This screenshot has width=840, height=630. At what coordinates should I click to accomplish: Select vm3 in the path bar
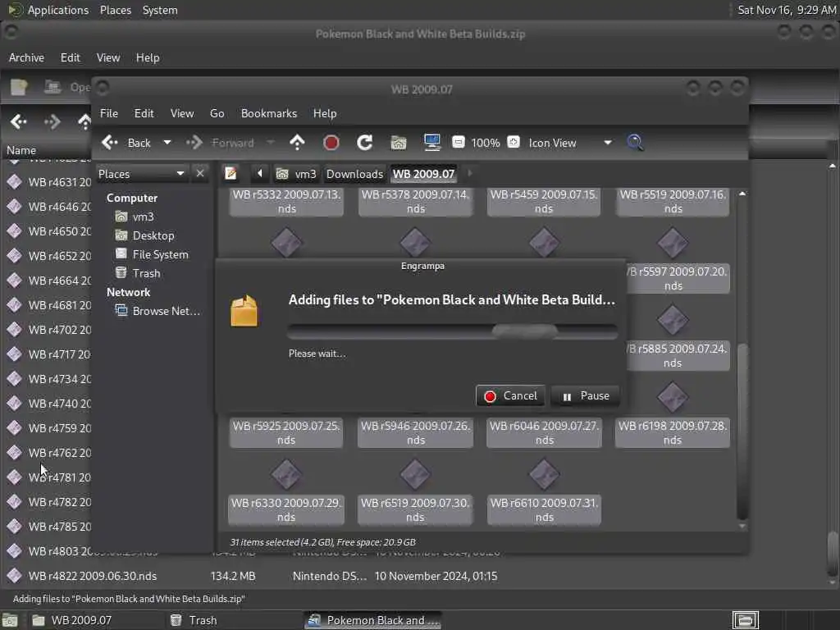[x=296, y=174]
